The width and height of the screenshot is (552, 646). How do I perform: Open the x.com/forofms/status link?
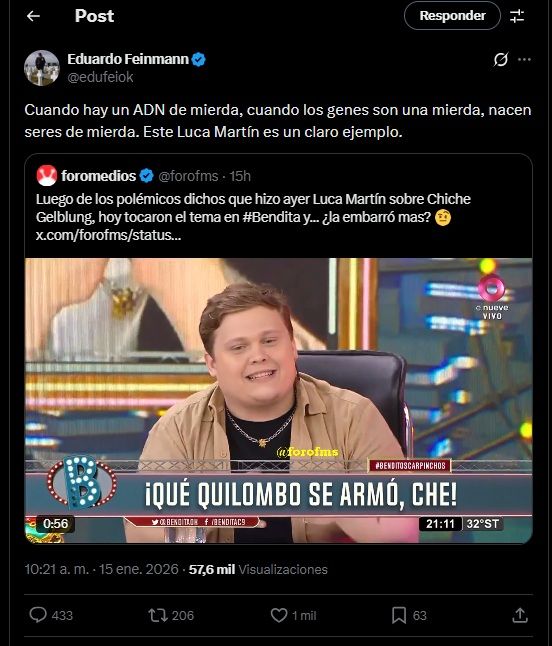click(x=108, y=235)
